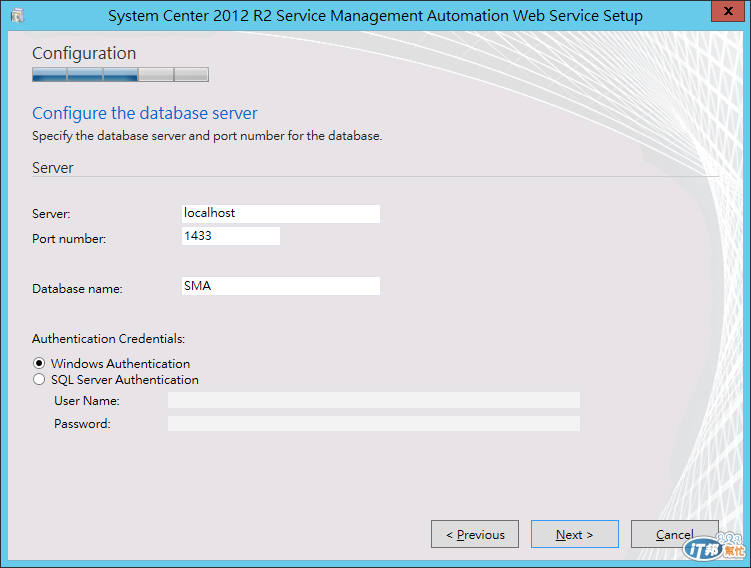The image size is (751, 568).
Task: Click the User Name text box
Action: [x=373, y=401]
